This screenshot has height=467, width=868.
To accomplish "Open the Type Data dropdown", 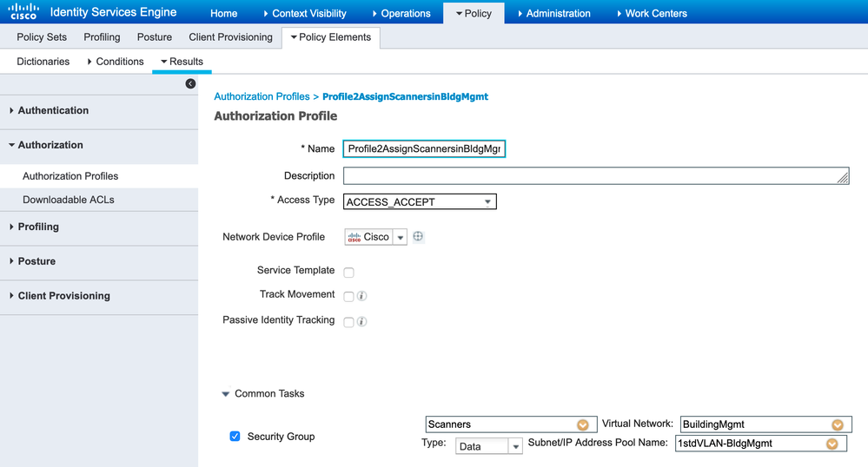I will pyautogui.click(x=488, y=445).
